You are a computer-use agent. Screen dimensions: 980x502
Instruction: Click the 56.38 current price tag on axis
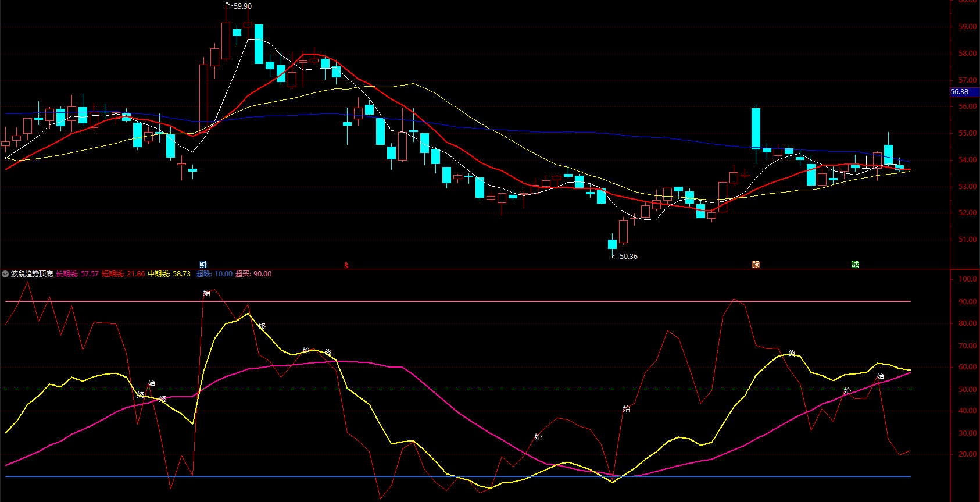click(x=965, y=92)
